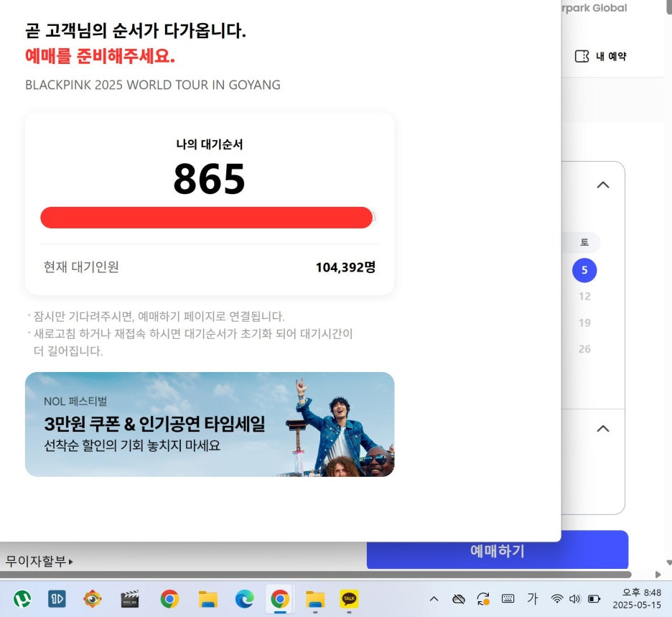Open the 내 예약 ticket icon link
The image size is (672, 617).
tap(600, 56)
